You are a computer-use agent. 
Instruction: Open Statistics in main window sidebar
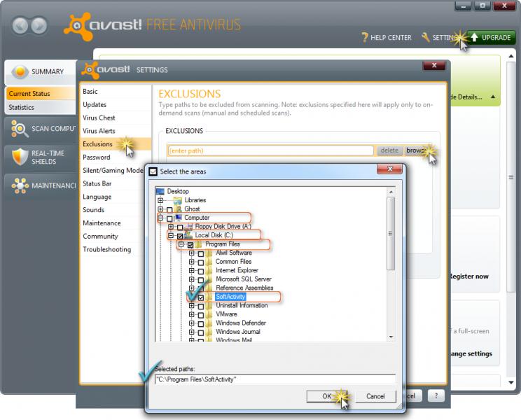tap(21, 107)
